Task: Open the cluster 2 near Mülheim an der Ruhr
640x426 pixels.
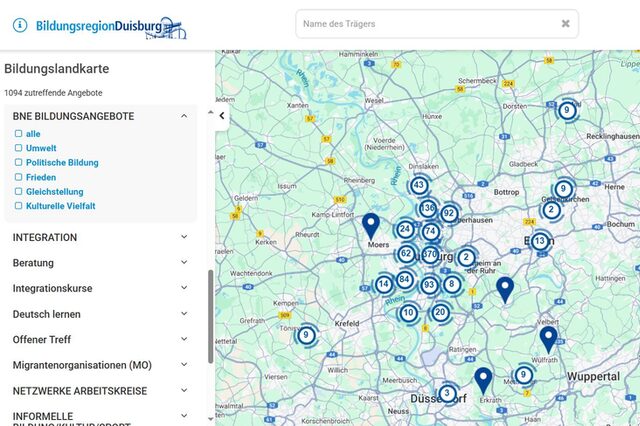Action: click(x=466, y=257)
